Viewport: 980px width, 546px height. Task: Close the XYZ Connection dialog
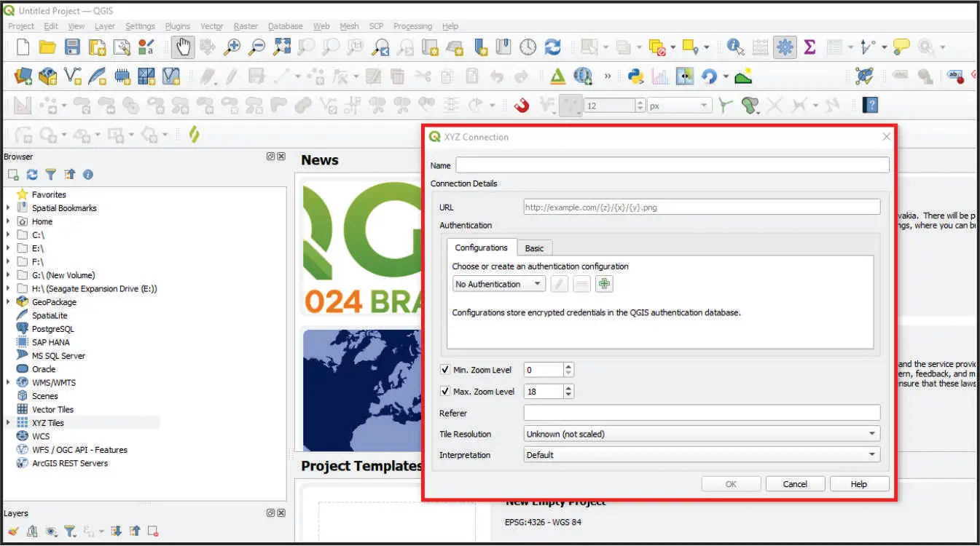887,137
